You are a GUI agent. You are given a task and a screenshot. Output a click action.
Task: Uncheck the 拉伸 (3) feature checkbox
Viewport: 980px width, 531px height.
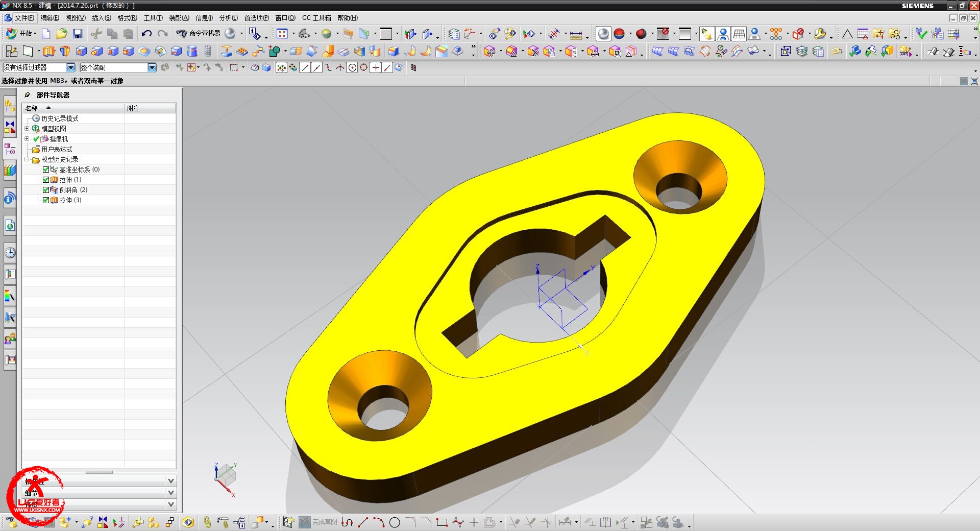click(x=46, y=200)
